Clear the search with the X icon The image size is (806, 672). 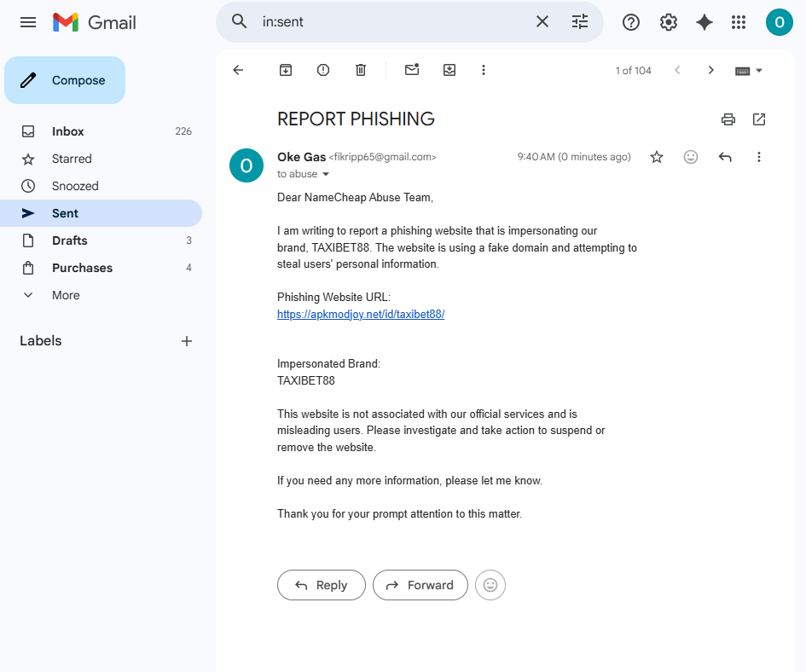542,21
